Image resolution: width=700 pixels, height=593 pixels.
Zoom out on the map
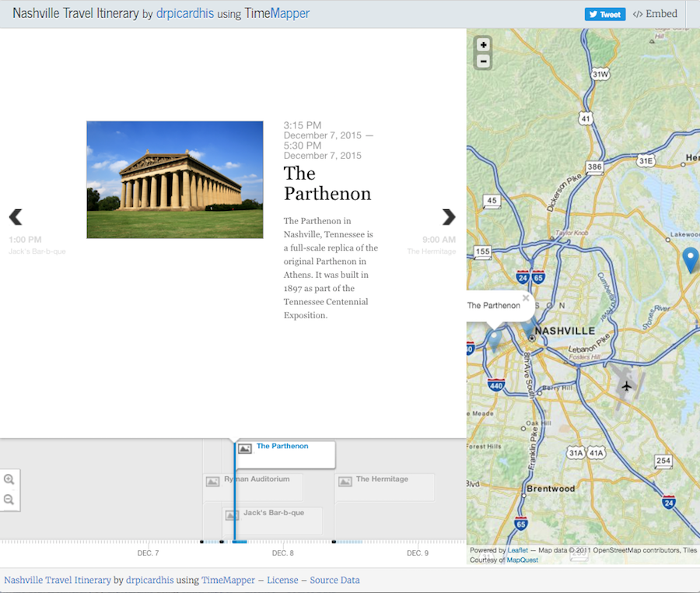coord(483,61)
